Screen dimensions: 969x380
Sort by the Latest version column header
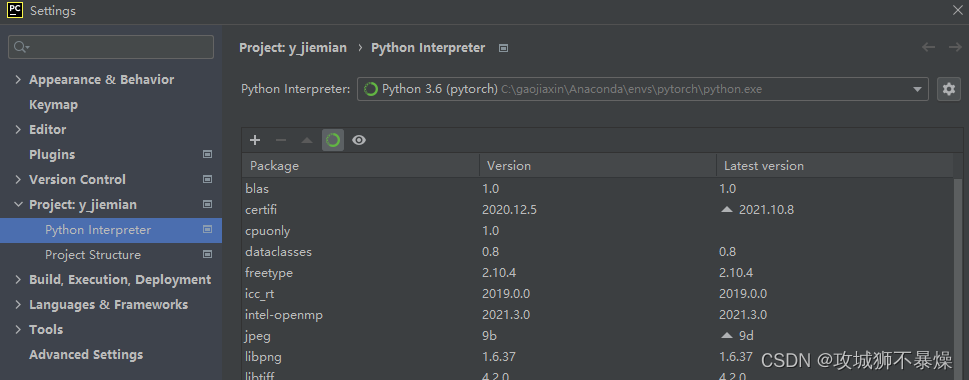[835, 166]
